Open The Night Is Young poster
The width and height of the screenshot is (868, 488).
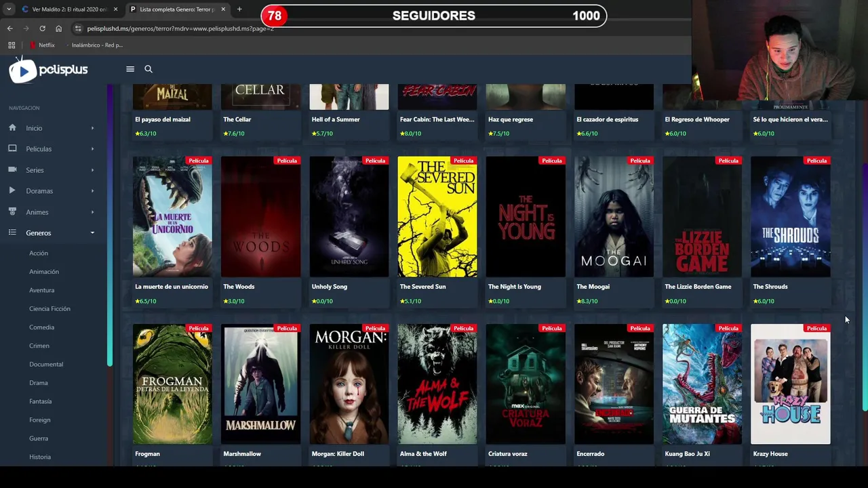(526, 217)
